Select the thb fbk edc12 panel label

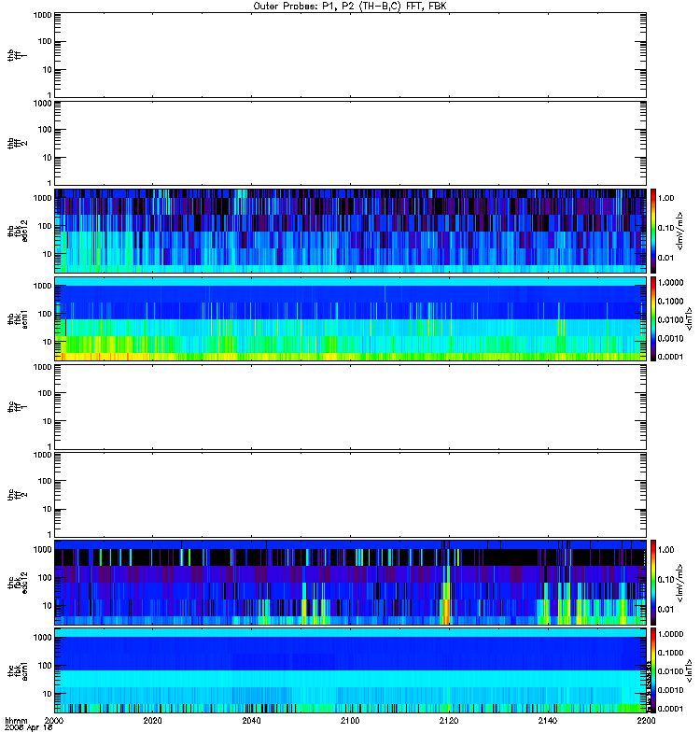pos(17,231)
